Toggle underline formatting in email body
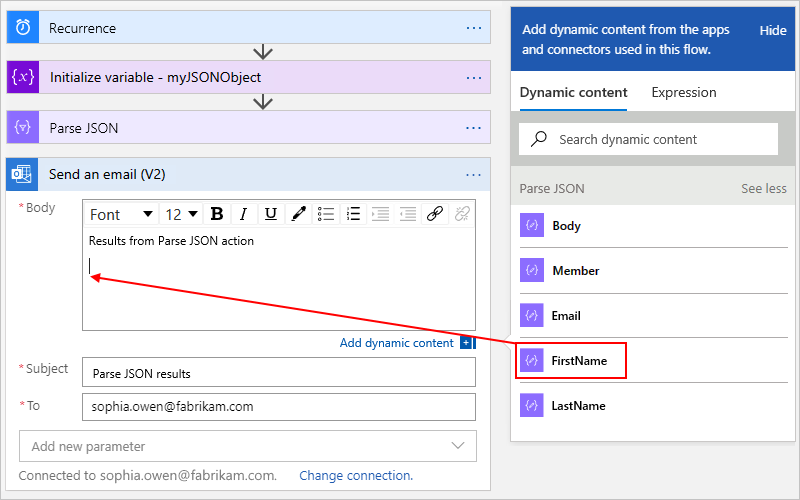This screenshot has height=500, width=800. 270,214
